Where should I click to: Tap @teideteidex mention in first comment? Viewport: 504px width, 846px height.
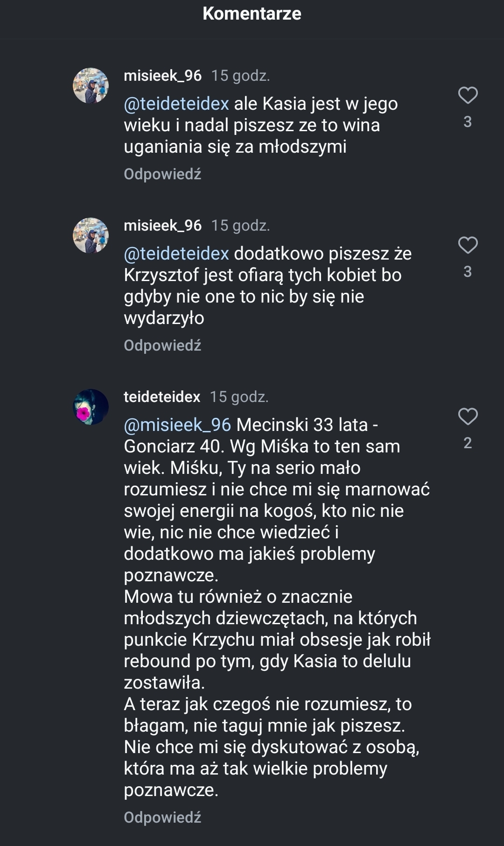[x=176, y=104]
